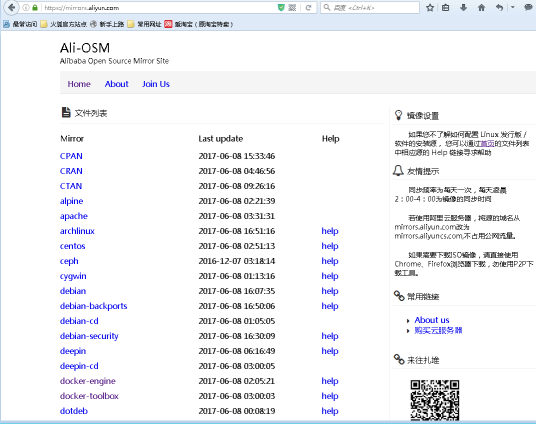This screenshot has width=536, height=424.
Task: Open the About navigation tab
Action: (x=117, y=84)
